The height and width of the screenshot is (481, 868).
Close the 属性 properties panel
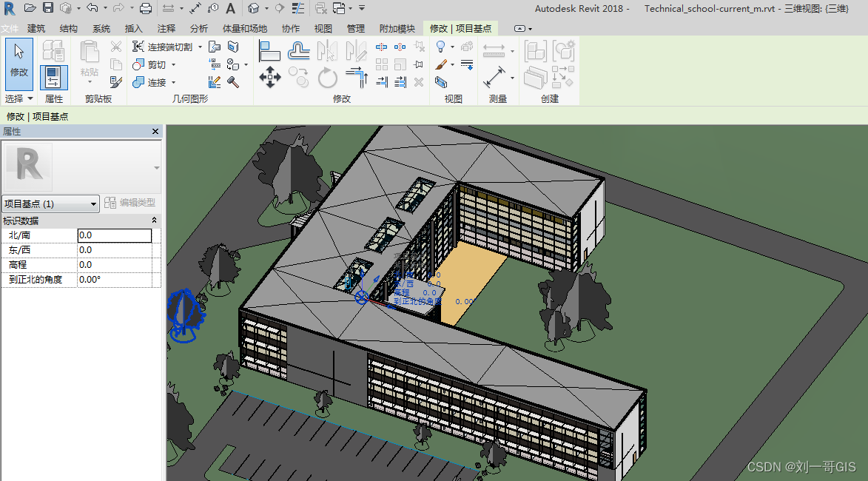155,131
